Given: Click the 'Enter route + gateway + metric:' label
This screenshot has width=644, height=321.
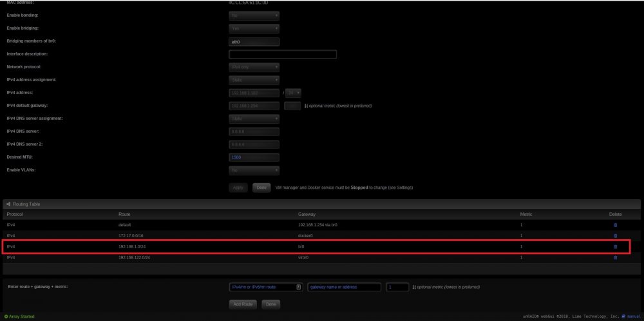Looking at the screenshot, I should click(x=38, y=287).
